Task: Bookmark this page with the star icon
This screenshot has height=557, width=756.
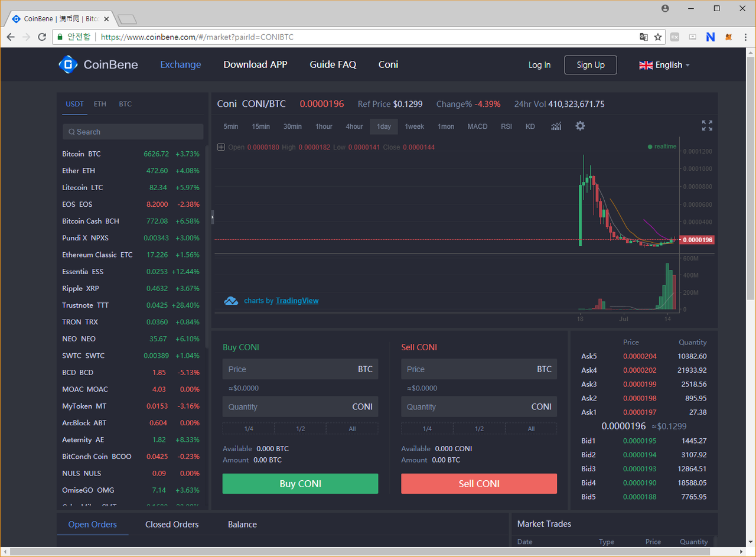Action: pyautogui.click(x=658, y=37)
